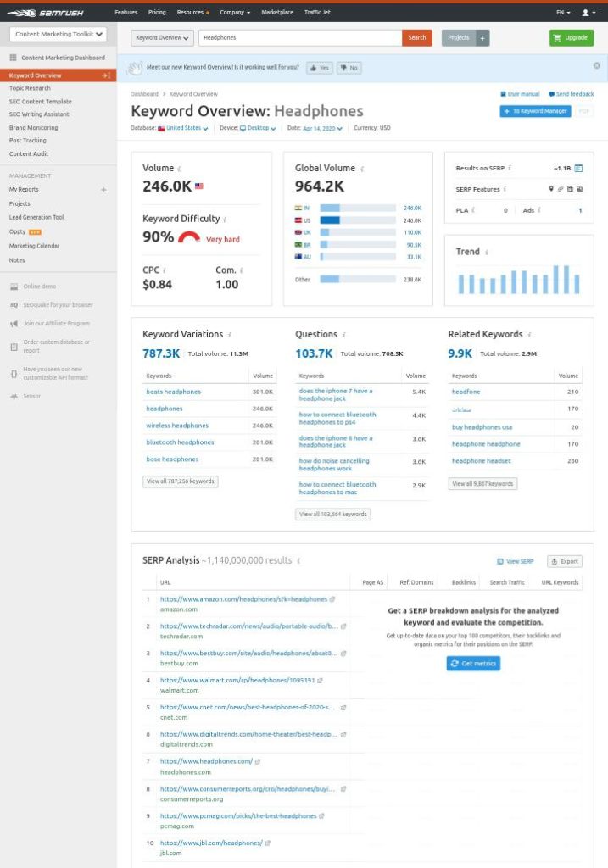Click the Get metrics button
Viewport: 608px width, 868px height.
473,663
